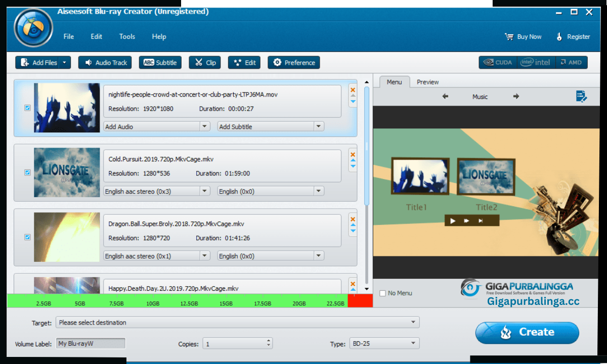607x364 pixels.
Task: Uncheck the nightlife-people-crowd video checkbox
Action: click(x=27, y=108)
